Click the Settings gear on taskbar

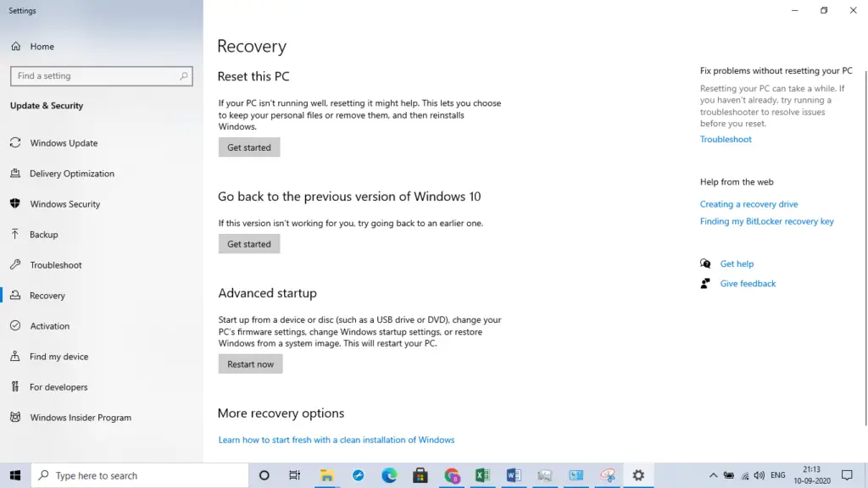[x=638, y=475]
